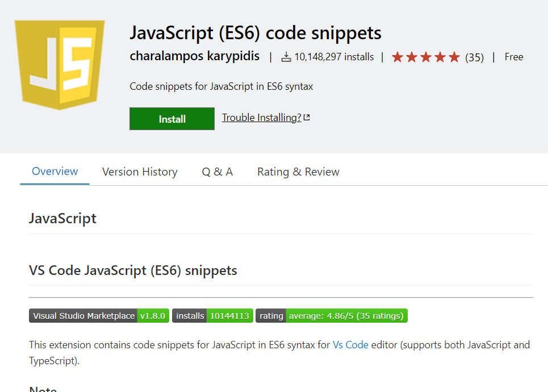Select the Overview tab
The image size is (548, 392).
pyautogui.click(x=55, y=172)
